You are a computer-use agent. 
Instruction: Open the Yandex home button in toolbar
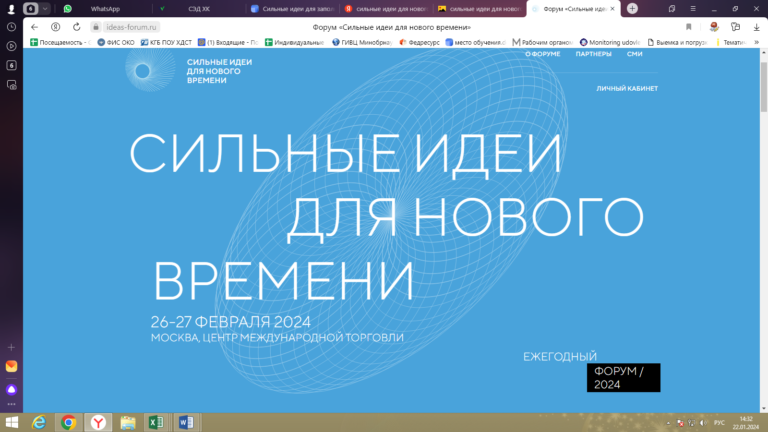(55, 27)
